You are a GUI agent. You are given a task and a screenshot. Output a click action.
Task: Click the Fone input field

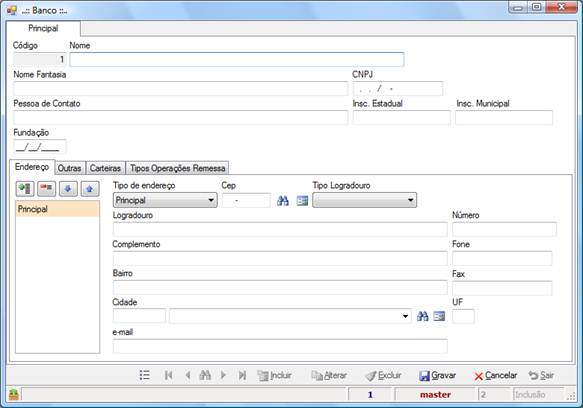click(x=502, y=258)
